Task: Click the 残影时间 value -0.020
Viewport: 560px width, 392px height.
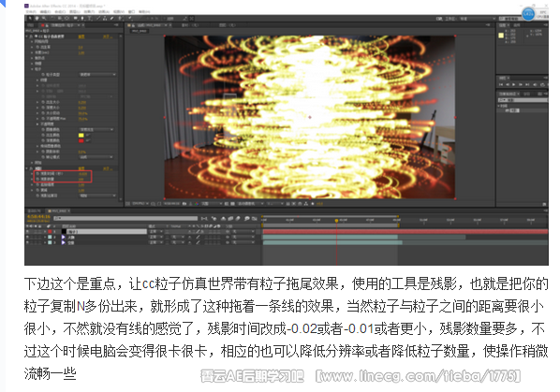Action: click(82, 174)
